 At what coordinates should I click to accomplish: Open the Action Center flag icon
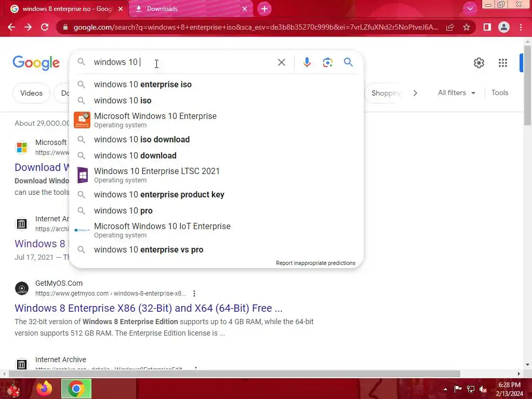458,389
